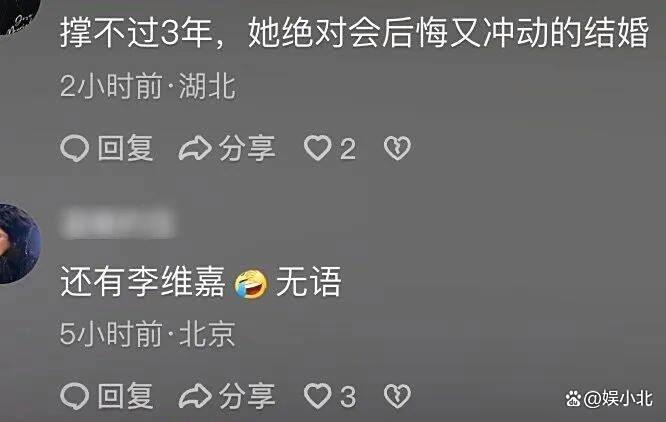
Task: Select the comment text 撑不过3年
Action: (136, 33)
